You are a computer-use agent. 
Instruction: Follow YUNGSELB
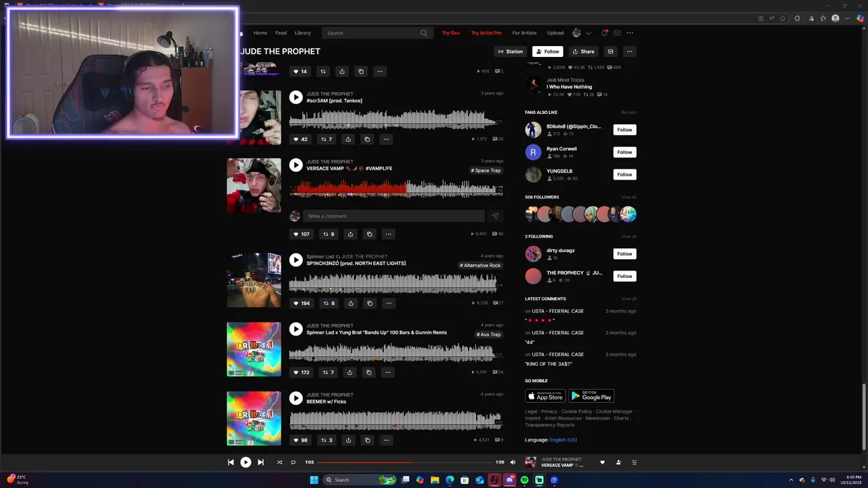[x=625, y=174]
